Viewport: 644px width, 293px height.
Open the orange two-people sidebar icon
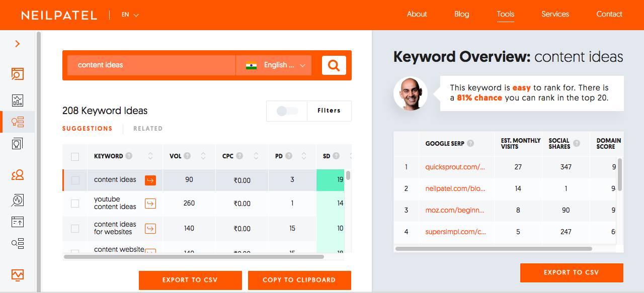[18, 175]
